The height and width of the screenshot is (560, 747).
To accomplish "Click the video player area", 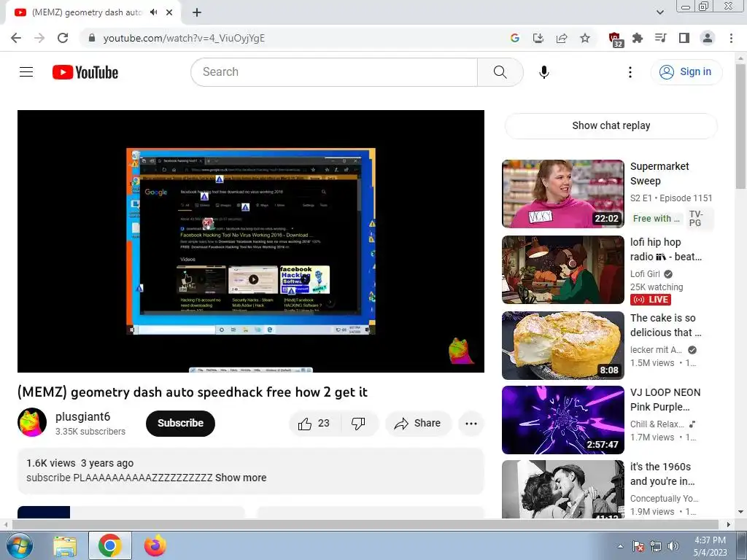I will point(251,241).
